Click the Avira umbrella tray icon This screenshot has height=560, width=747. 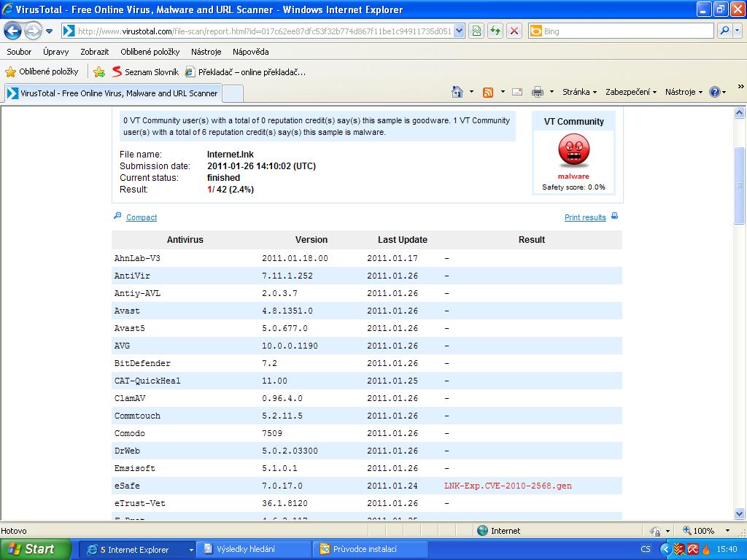point(692,549)
